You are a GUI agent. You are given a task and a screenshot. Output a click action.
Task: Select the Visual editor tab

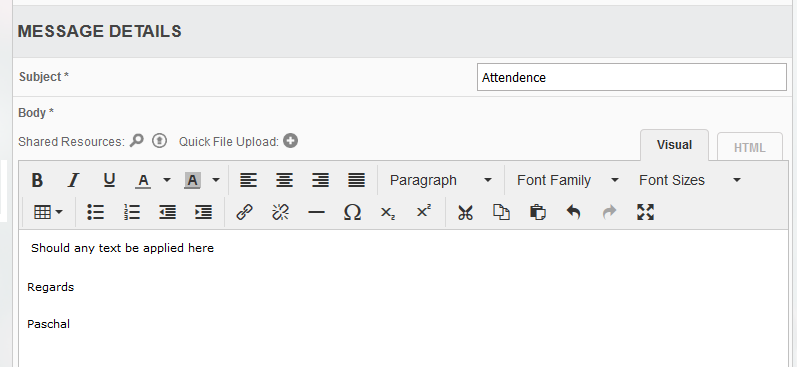click(674, 145)
